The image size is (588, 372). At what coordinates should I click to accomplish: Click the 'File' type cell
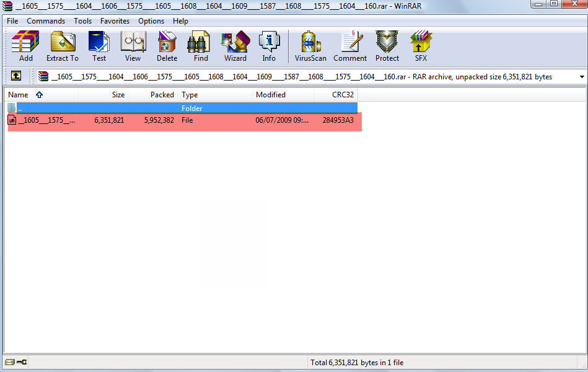click(x=187, y=120)
